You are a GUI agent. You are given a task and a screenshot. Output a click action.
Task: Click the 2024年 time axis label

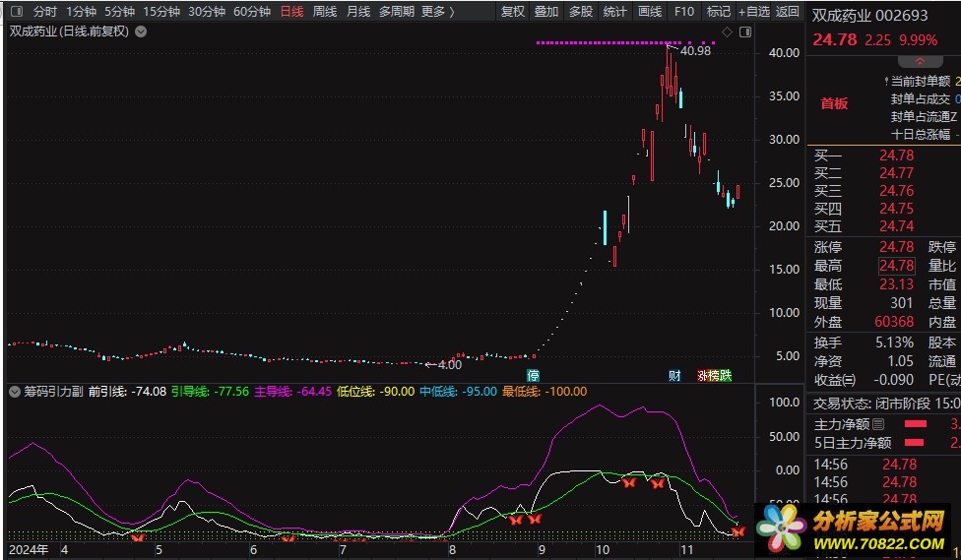point(29,549)
